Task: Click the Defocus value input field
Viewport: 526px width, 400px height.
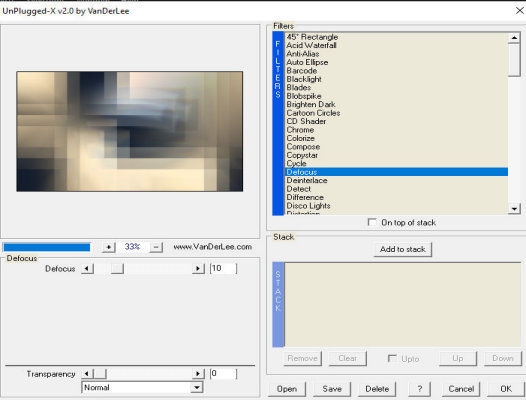Action: pyautogui.click(x=223, y=268)
